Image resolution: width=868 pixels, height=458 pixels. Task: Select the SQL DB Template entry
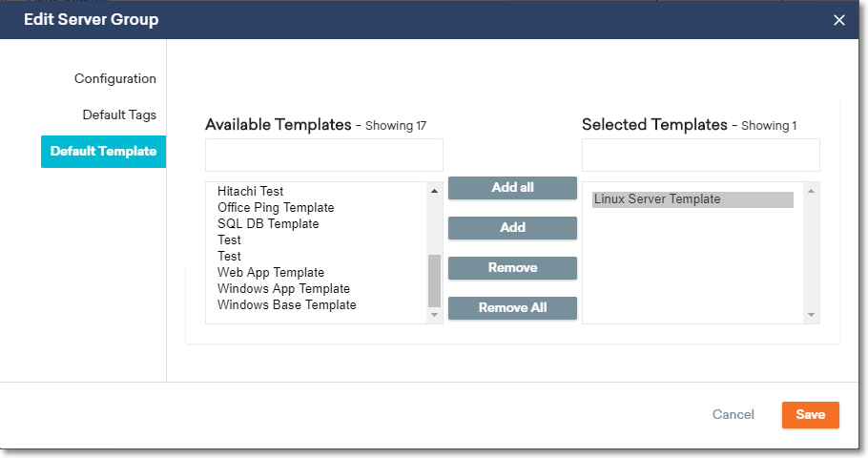[268, 223]
